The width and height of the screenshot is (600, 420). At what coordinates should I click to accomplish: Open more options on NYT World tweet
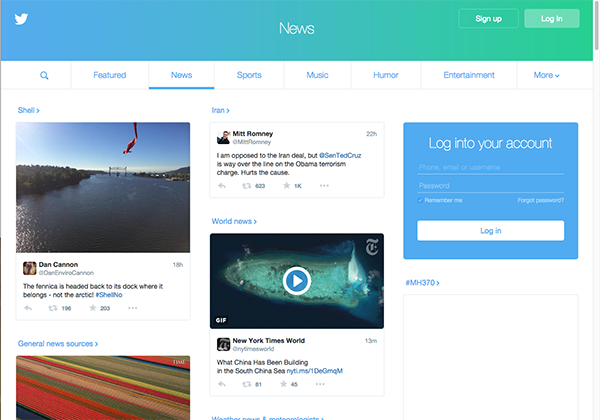tap(320, 384)
